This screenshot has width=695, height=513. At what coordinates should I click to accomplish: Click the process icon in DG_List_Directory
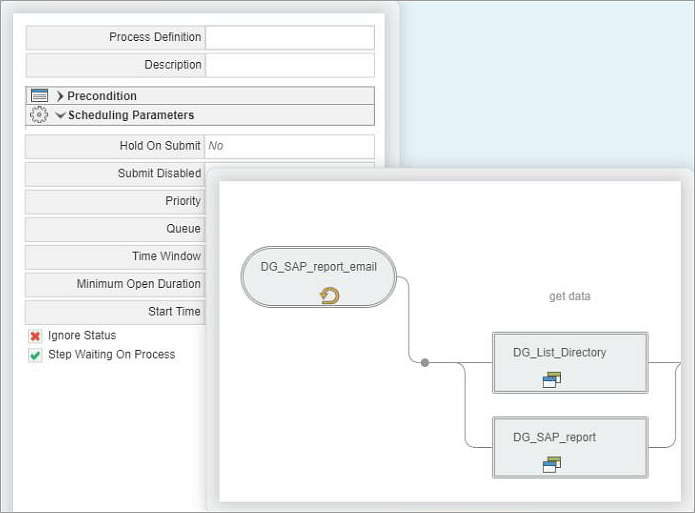pyautogui.click(x=552, y=380)
